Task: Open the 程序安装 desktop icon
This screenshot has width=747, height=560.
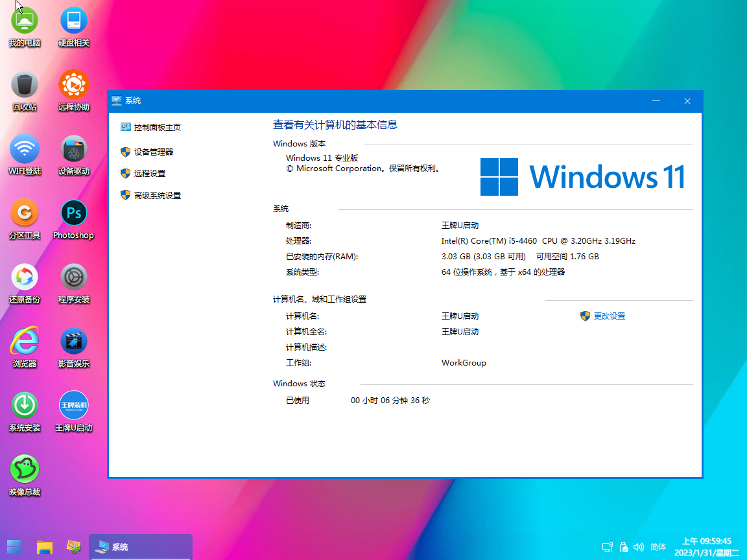Action: click(x=74, y=284)
